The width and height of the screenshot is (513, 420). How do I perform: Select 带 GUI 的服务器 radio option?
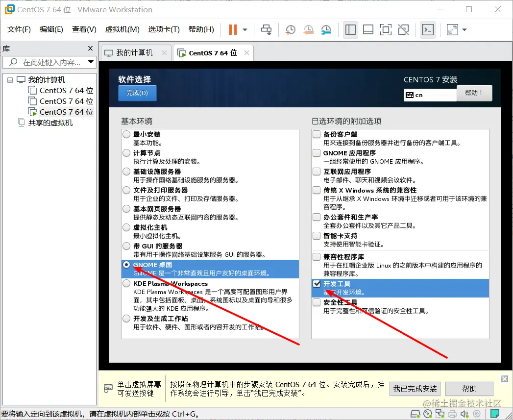coord(126,246)
